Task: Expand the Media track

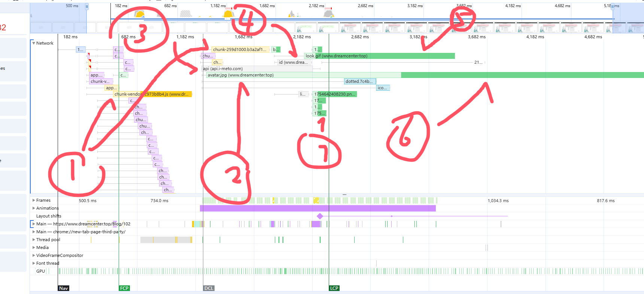Action: tap(34, 247)
